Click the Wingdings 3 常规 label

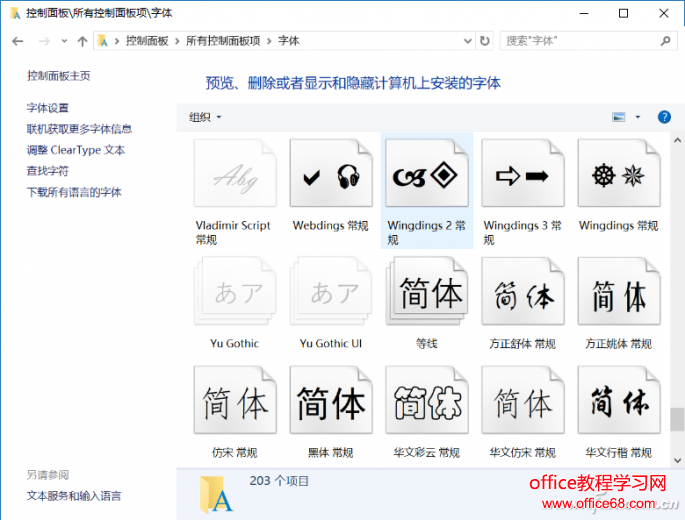[x=522, y=232]
